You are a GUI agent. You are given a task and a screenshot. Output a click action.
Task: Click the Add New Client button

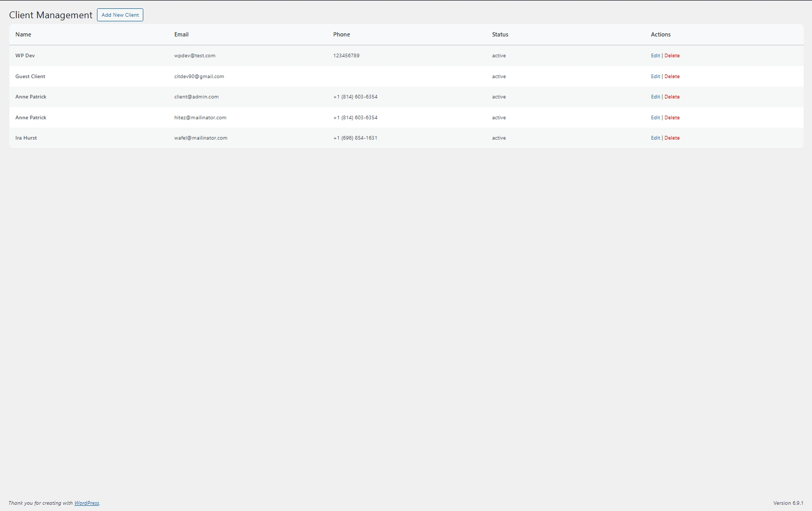120,15
